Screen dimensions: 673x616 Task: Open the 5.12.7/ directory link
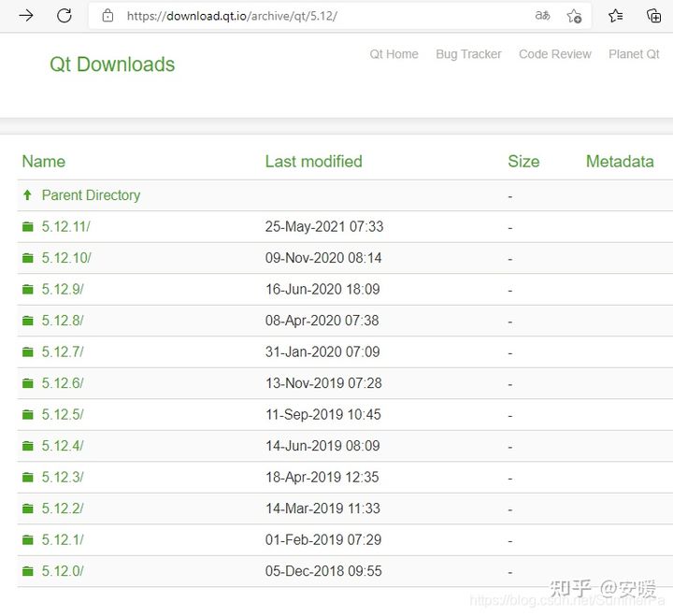pos(63,352)
